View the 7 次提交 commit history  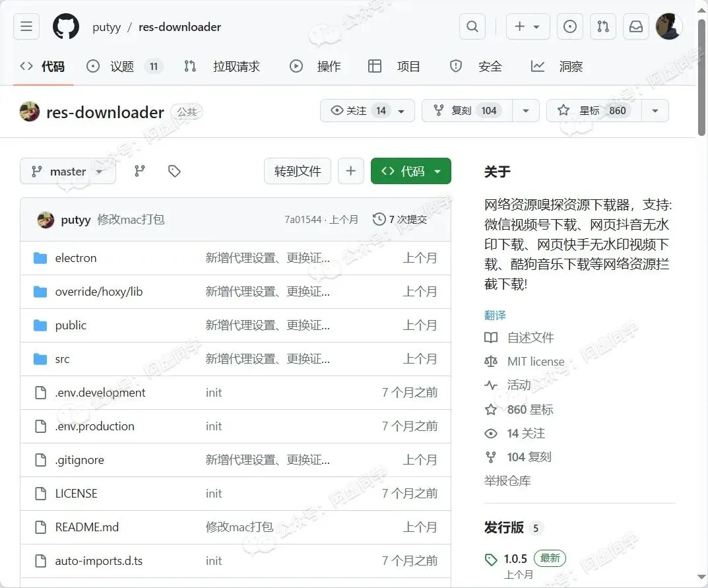400,220
